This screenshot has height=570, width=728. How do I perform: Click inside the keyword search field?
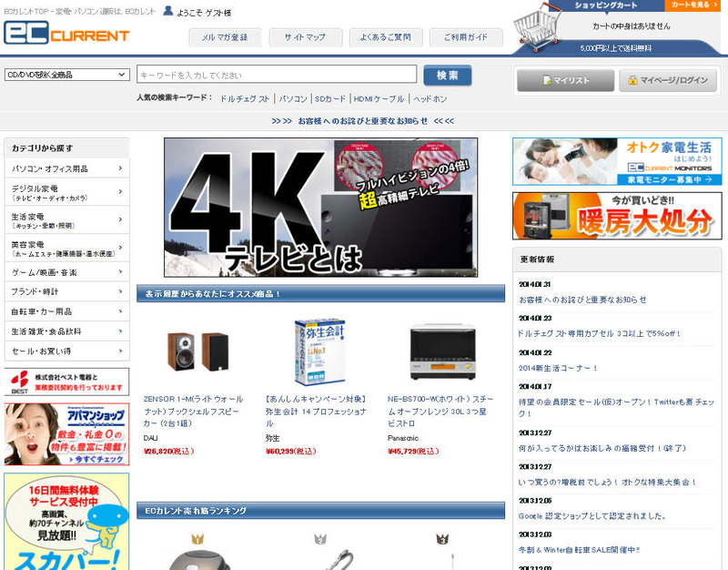click(x=278, y=75)
